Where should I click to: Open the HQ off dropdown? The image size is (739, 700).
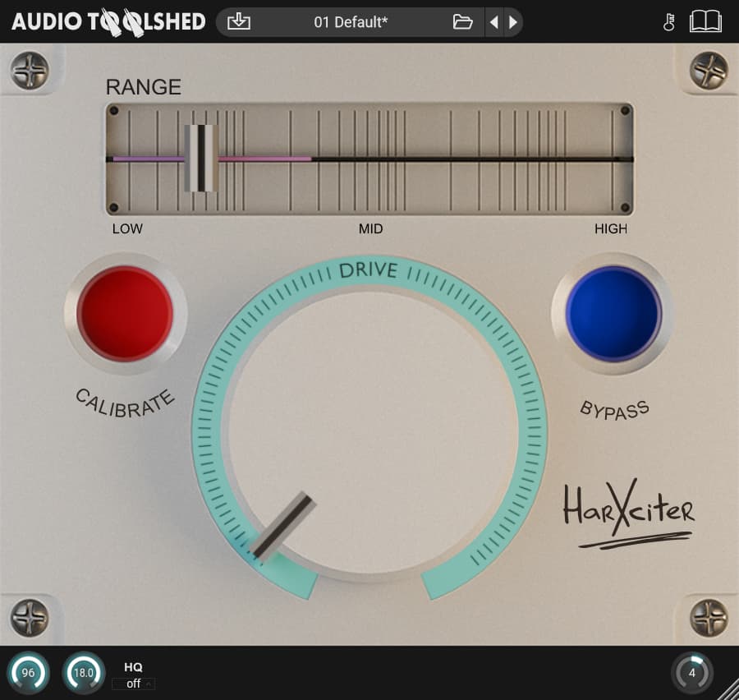pyautogui.click(x=133, y=684)
